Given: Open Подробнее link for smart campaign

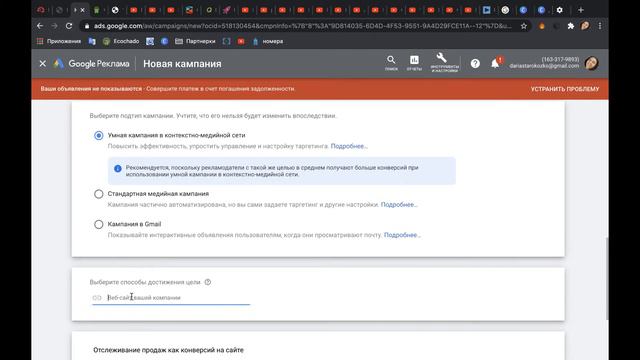Looking at the screenshot, I should pyautogui.click(x=349, y=146).
